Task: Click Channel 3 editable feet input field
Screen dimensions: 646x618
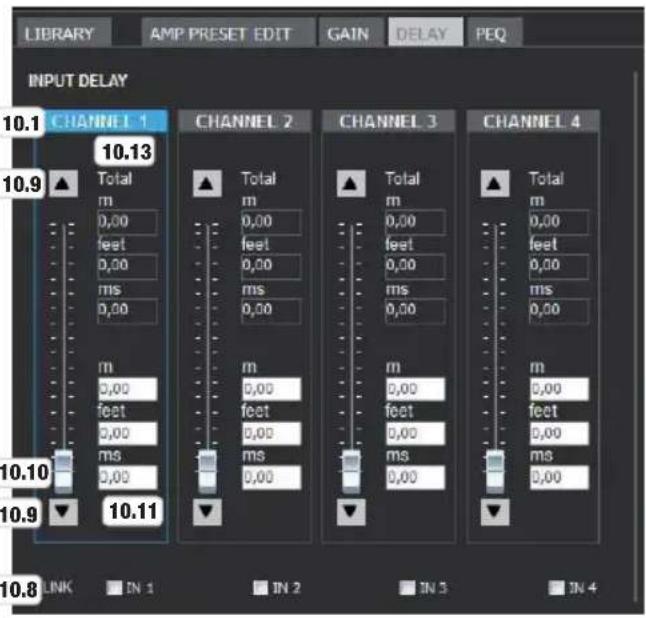Action: (415, 433)
